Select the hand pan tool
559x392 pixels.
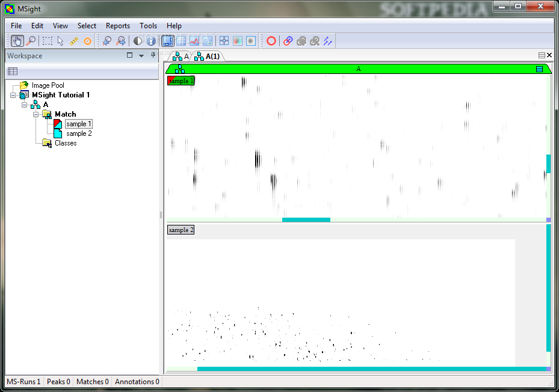pyautogui.click(x=17, y=41)
